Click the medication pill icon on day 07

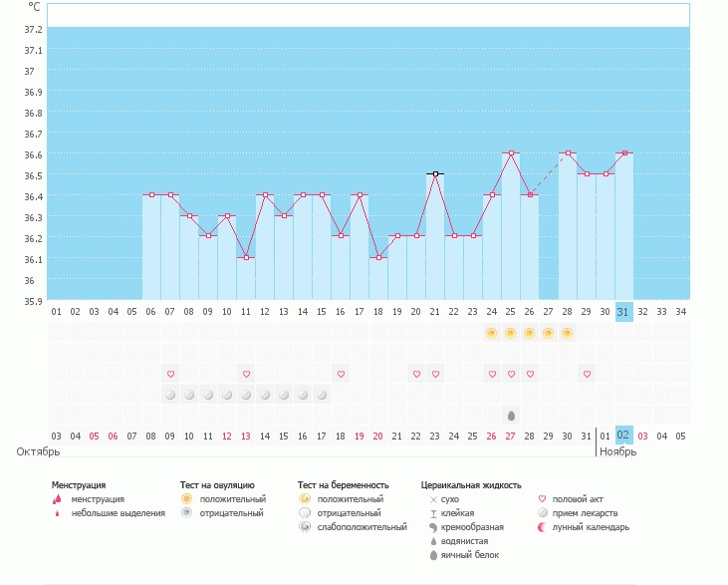[x=170, y=395]
